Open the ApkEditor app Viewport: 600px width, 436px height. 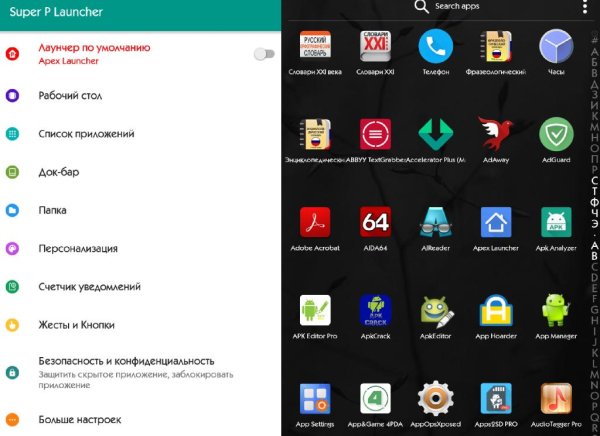(435, 316)
